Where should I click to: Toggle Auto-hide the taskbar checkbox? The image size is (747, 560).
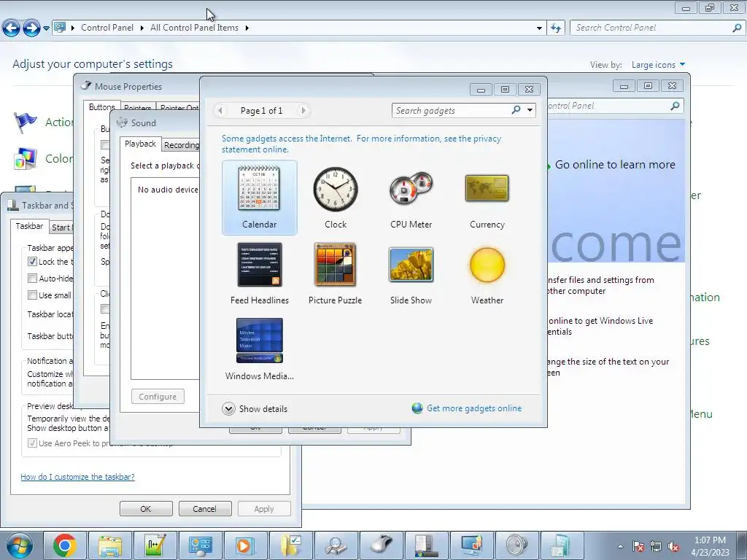pyautogui.click(x=32, y=278)
